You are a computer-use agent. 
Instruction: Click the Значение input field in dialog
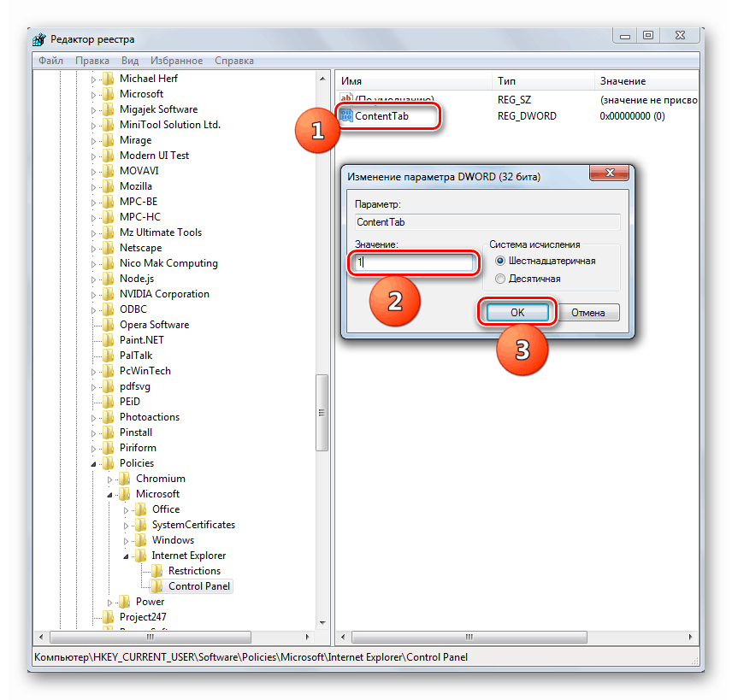414,262
